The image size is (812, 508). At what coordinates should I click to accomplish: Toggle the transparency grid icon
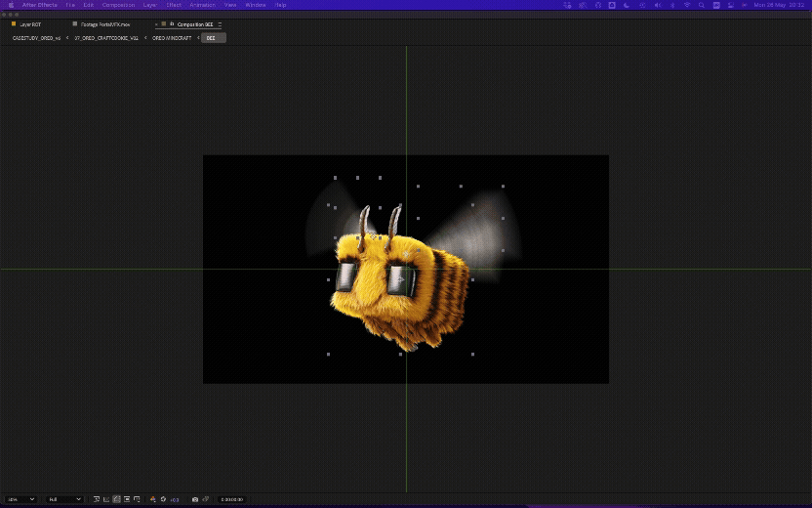tap(106, 499)
